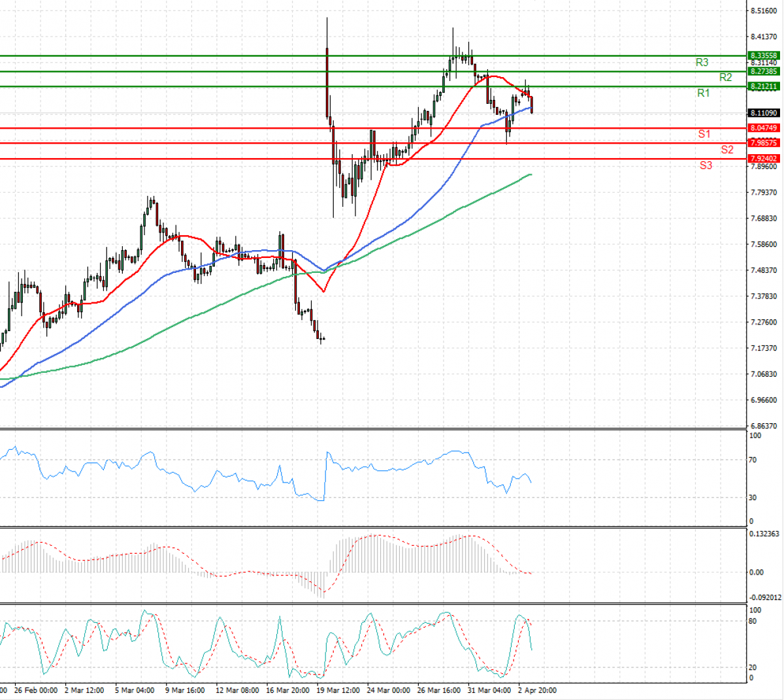This screenshot has height=700, width=784.
Task: Click the R1 resistance label
Action: point(703,93)
